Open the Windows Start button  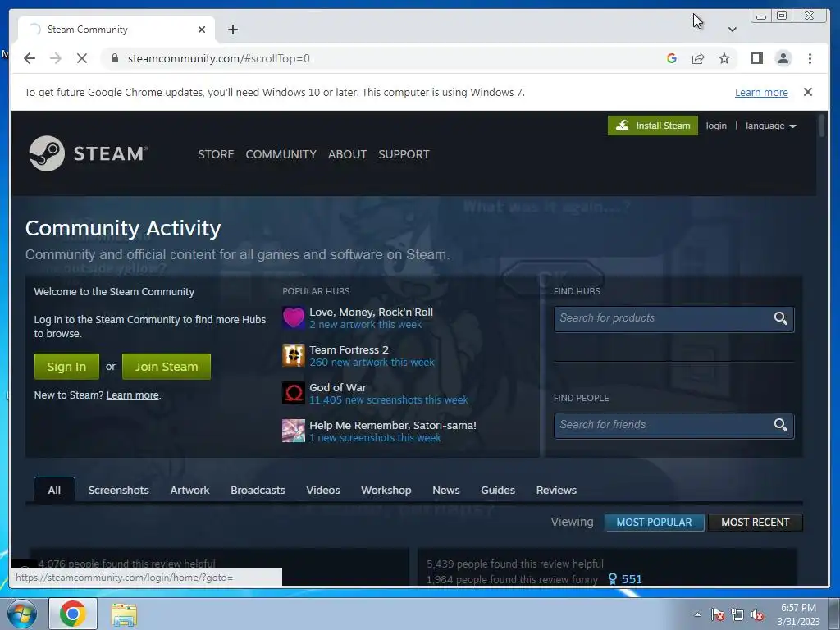tap(21, 614)
